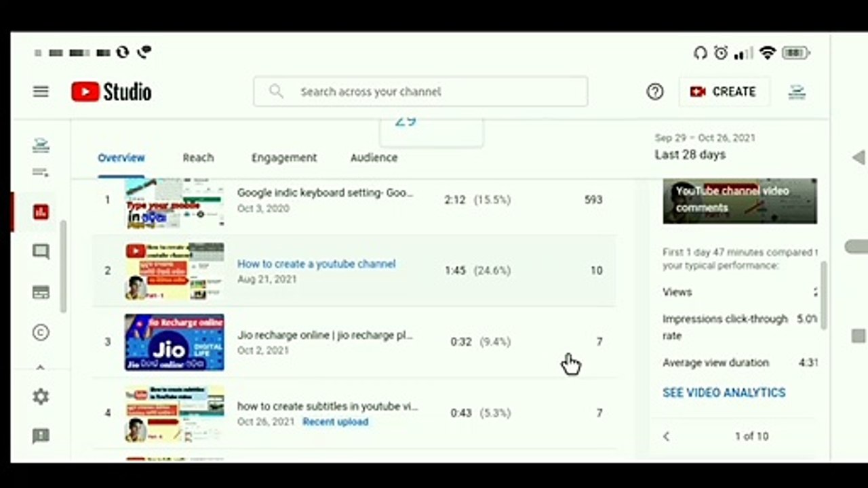Image resolution: width=868 pixels, height=488 pixels.
Task: Click the Jio Recharge online thumbnail
Action: [174, 342]
